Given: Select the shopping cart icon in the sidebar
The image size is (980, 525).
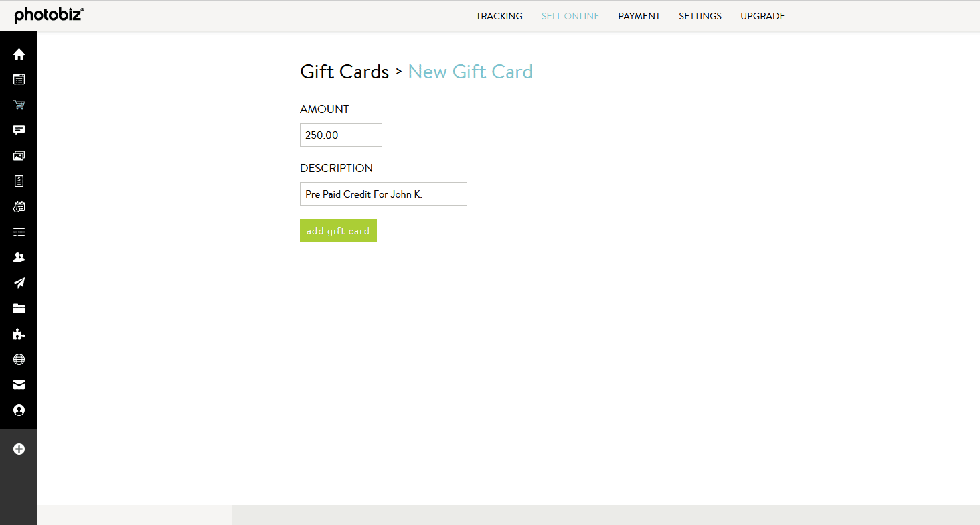Looking at the screenshot, I should [19, 104].
